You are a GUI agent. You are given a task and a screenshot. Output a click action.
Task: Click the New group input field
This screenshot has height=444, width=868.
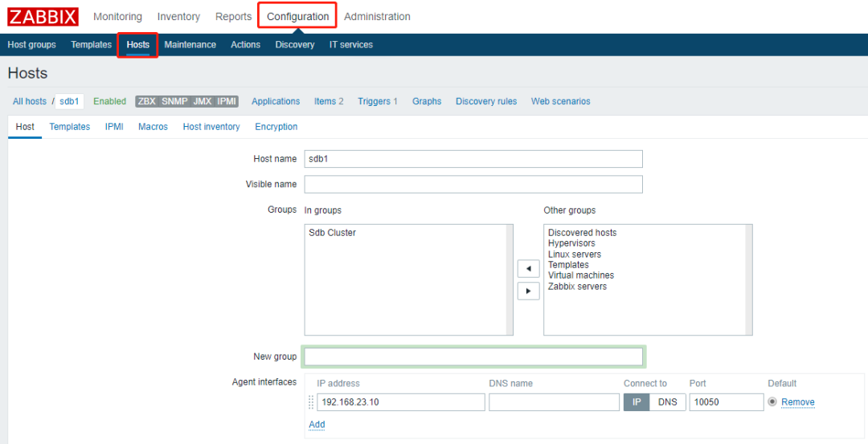pyautogui.click(x=473, y=356)
